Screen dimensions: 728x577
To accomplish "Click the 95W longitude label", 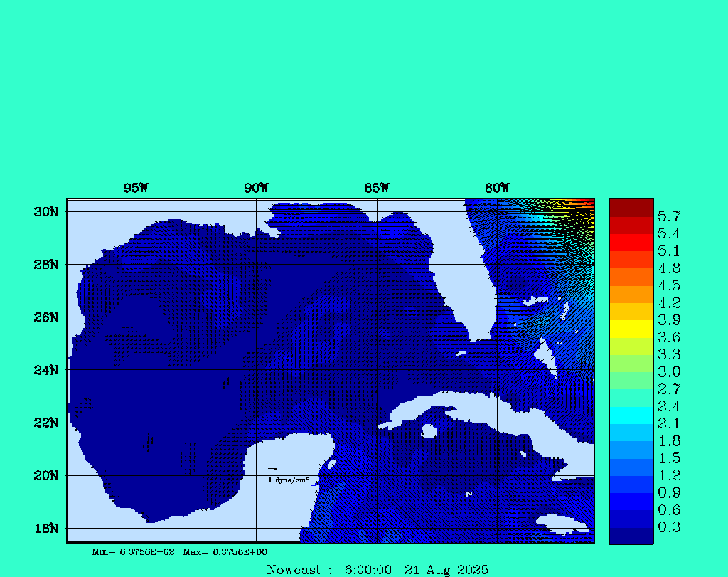I will point(136,189).
